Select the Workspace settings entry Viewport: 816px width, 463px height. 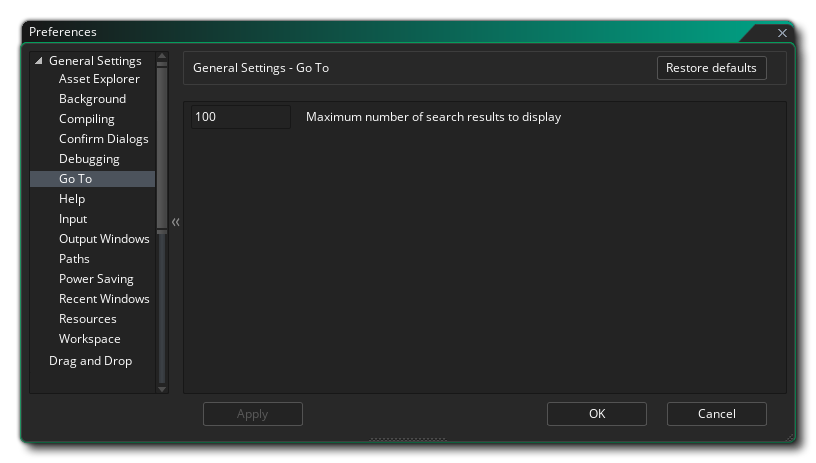click(89, 339)
